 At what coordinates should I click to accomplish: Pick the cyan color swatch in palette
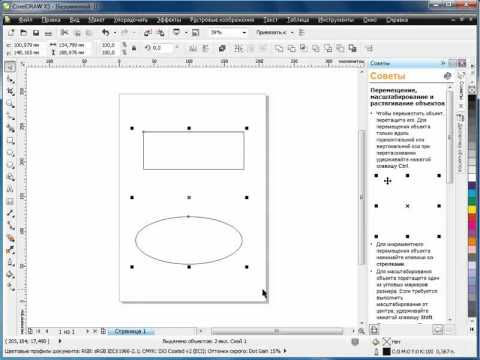pyautogui.click(x=472, y=192)
